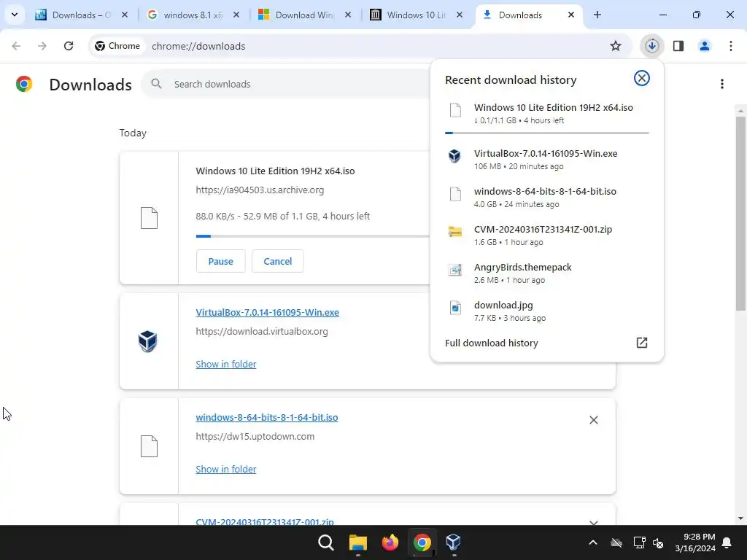Open the tab search dropdown arrow
Screen dimensions: 747x560
point(15,15)
